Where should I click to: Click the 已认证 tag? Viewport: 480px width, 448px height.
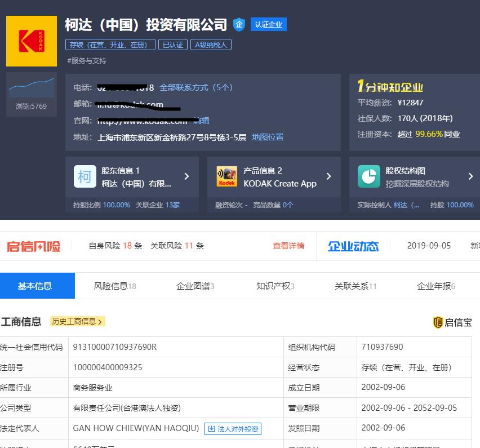pyautogui.click(x=173, y=45)
